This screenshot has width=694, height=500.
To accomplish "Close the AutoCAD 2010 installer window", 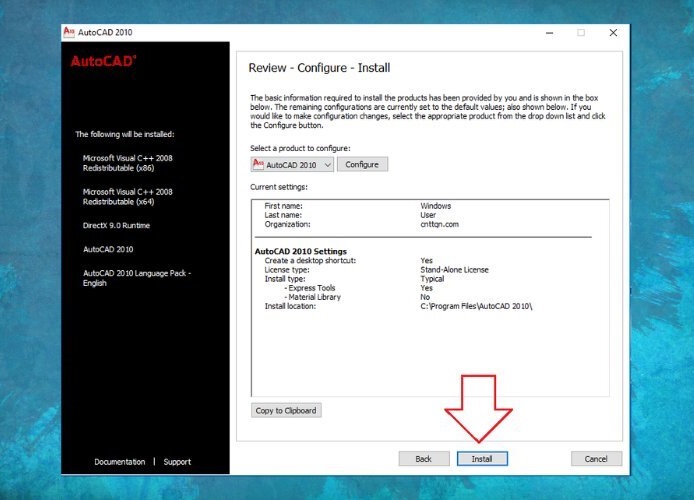I will (x=613, y=33).
